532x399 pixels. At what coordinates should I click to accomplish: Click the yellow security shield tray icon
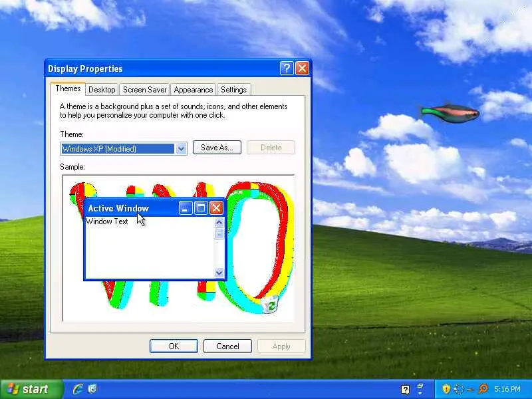click(446, 389)
